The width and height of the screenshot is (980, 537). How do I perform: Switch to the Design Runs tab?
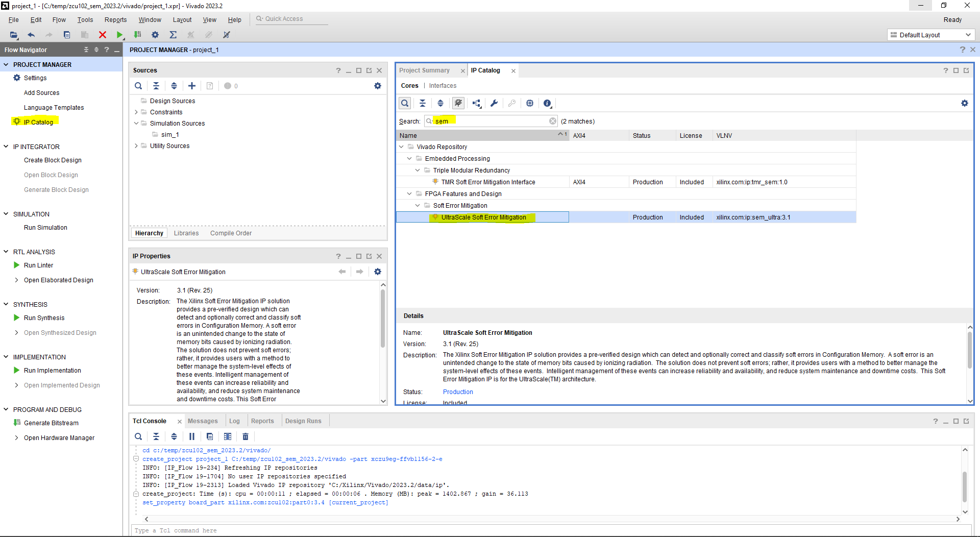click(303, 421)
